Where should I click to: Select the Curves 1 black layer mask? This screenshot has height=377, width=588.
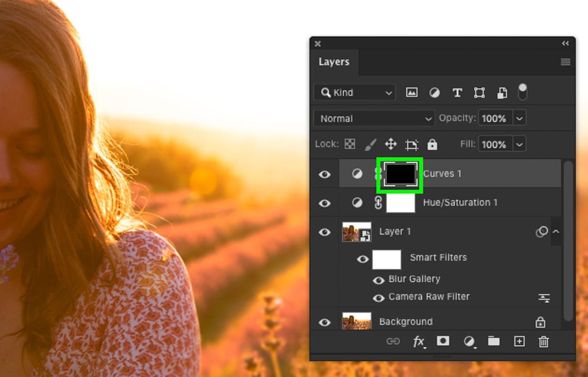click(x=400, y=174)
